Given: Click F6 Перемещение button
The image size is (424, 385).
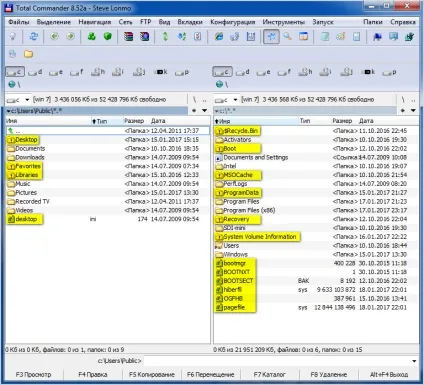Looking at the screenshot, I should pyautogui.click(x=211, y=375).
